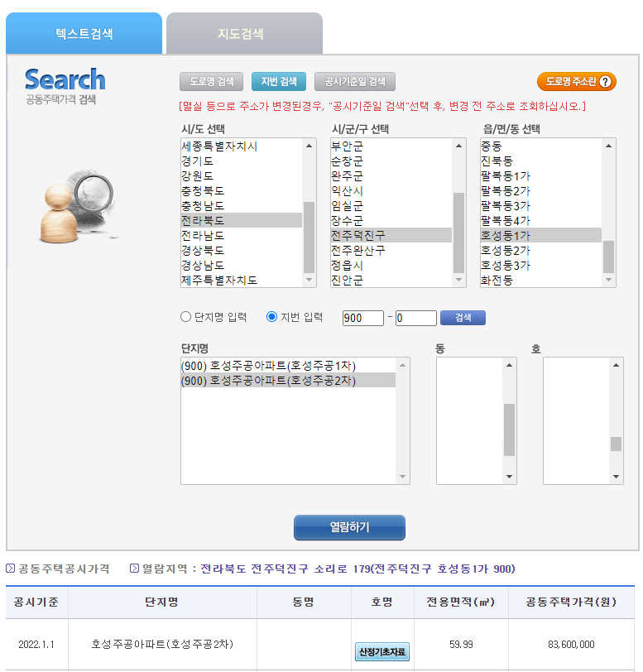Select 임실군 in the 시/군/구 list

(391, 206)
